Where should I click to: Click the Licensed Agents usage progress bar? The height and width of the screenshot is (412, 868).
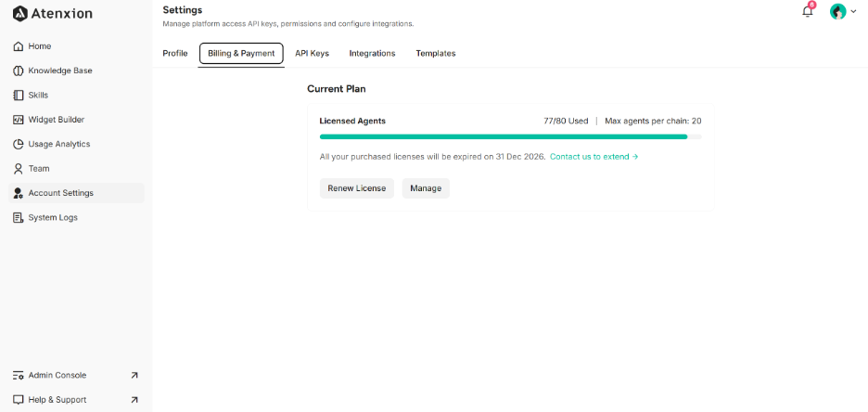[510, 136]
